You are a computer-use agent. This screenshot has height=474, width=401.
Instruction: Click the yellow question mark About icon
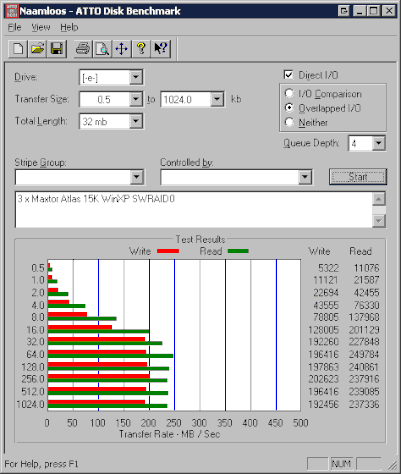[141, 49]
